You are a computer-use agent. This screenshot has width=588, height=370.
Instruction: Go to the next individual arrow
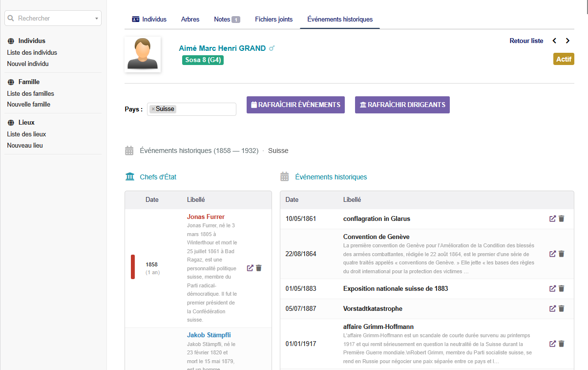tap(567, 41)
